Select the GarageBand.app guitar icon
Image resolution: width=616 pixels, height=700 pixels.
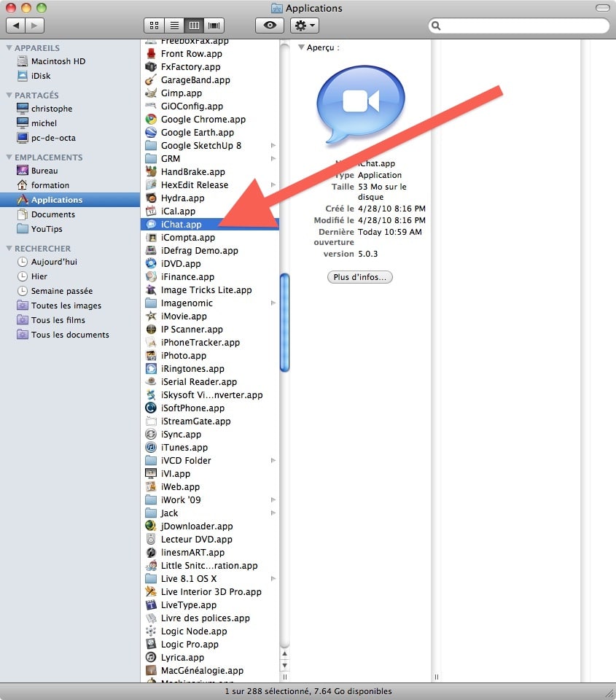point(151,80)
